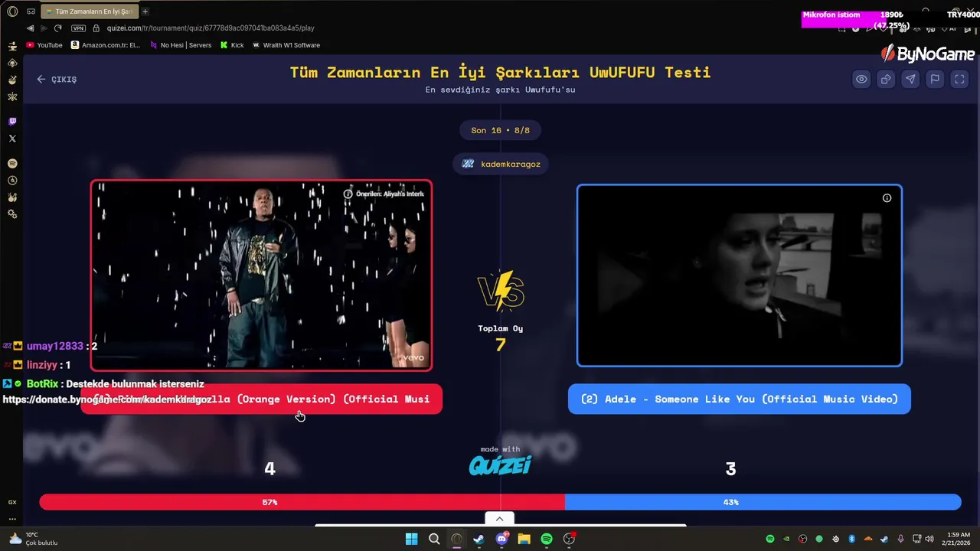Open Spotify from the taskbar
980x551 pixels.
[x=547, y=539]
